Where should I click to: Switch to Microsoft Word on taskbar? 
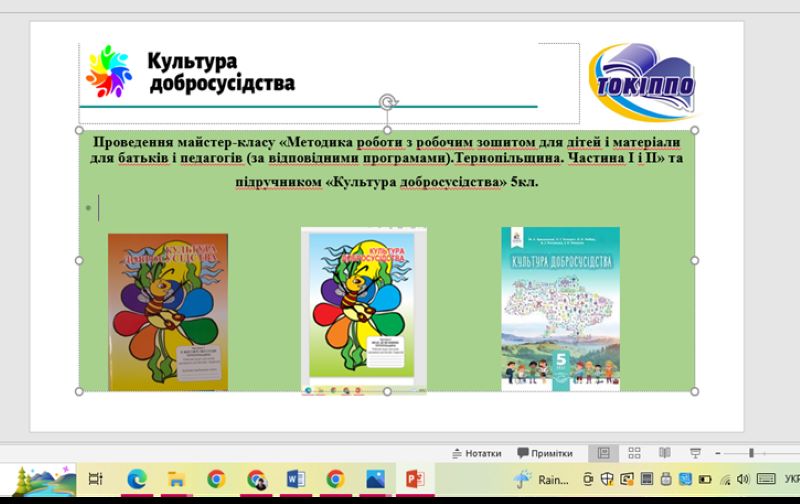click(296, 479)
